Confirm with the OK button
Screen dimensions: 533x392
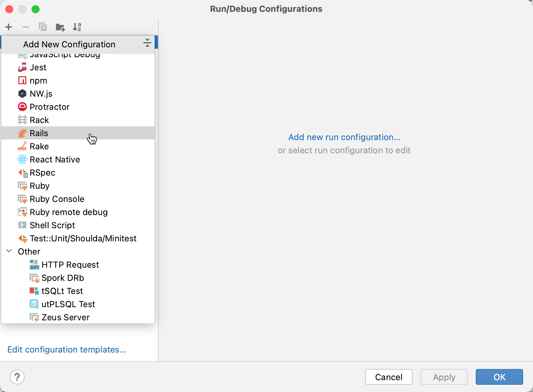(499, 377)
